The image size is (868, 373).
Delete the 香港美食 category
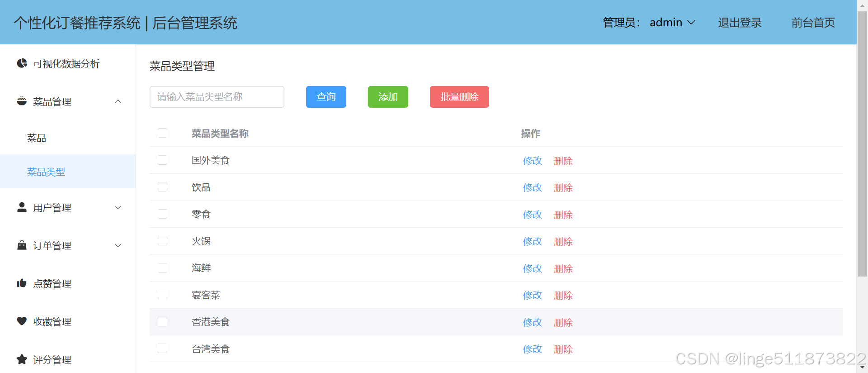(563, 322)
